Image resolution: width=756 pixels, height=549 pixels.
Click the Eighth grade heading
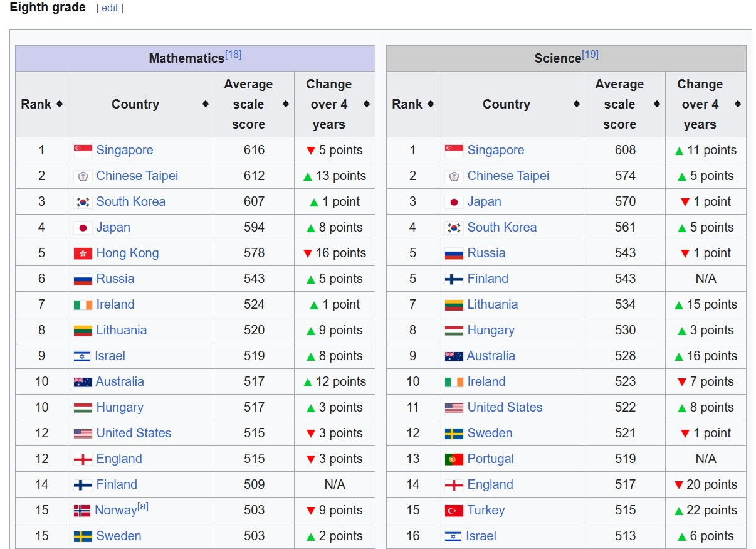48,8
